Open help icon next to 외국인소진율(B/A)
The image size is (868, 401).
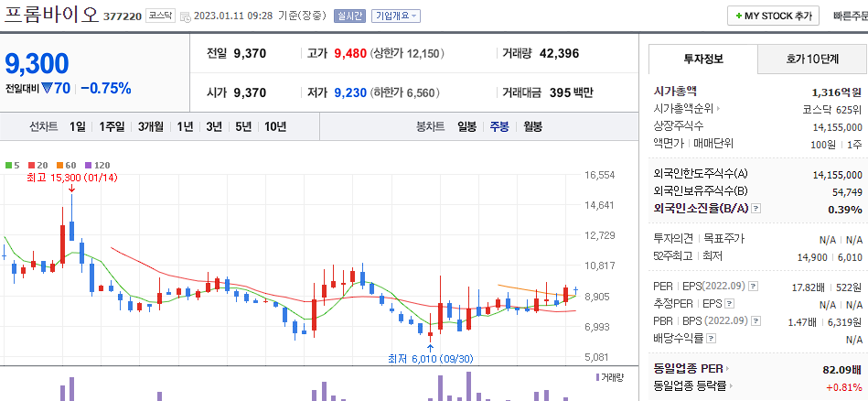756,209
